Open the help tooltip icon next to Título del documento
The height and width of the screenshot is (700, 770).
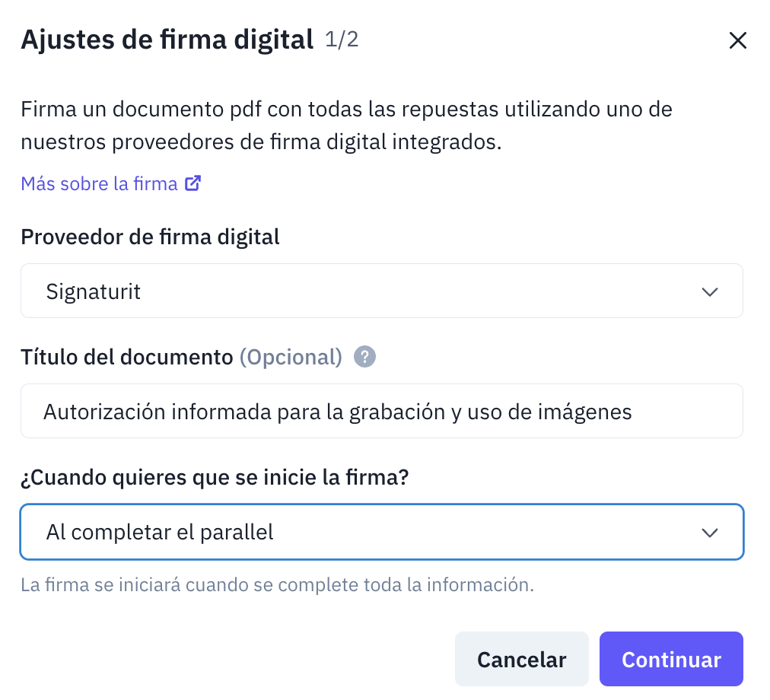coord(364,356)
